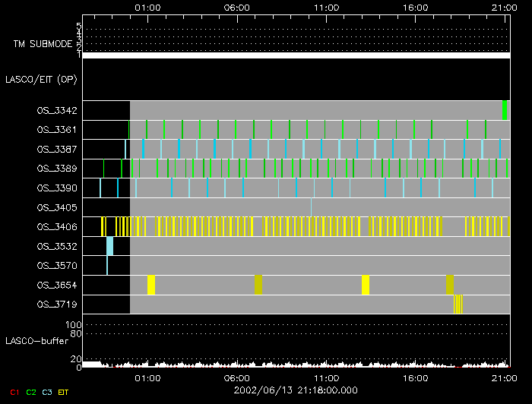Image resolution: width=532 pixels, height=404 pixels.
Task: Click the thin white line in the OS_3405 row
Action: (311, 207)
